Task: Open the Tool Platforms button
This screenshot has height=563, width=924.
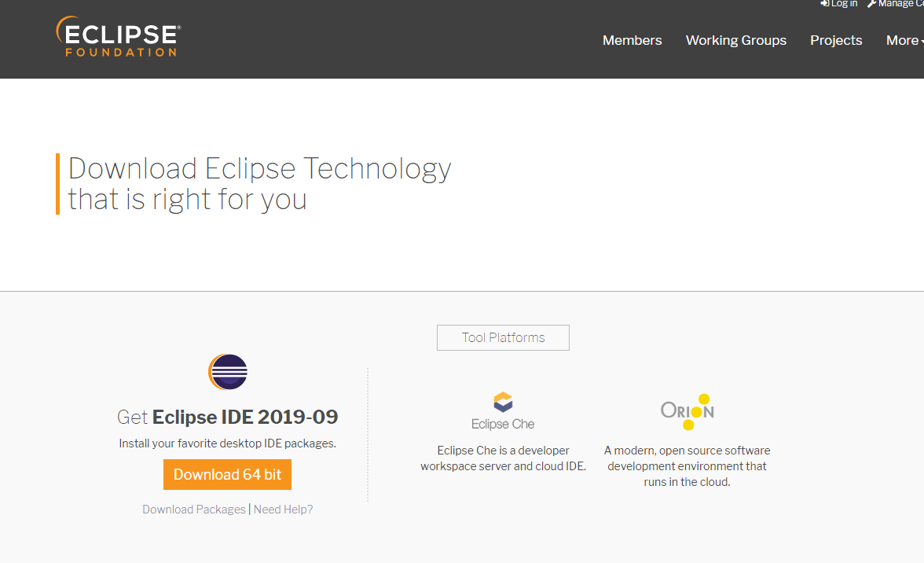Action: [503, 338]
